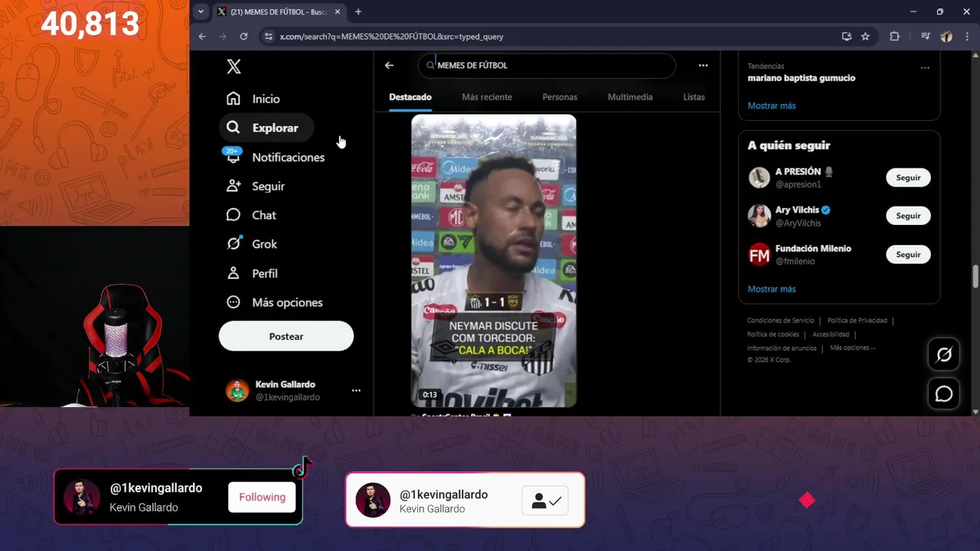
Task: Follow Ary Vilchis account
Action: [x=908, y=216]
